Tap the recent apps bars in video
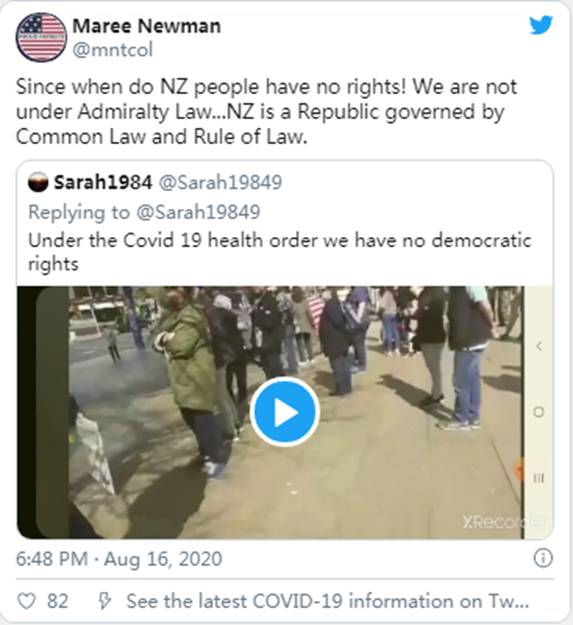 [x=538, y=478]
